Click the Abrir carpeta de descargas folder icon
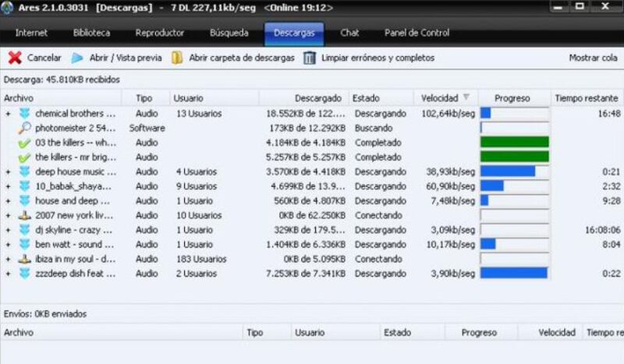Screen dimensions: 624x364 tap(177, 58)
